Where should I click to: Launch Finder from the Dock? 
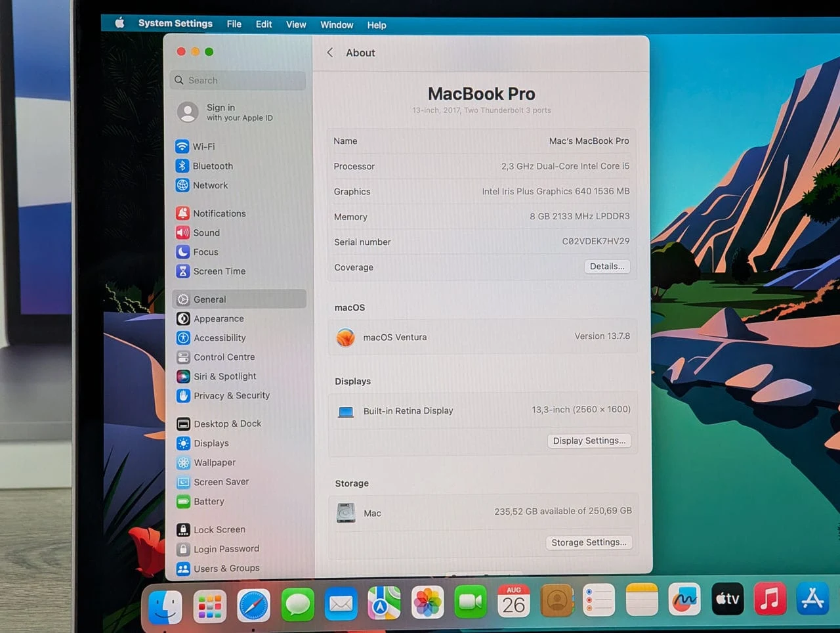165,606
